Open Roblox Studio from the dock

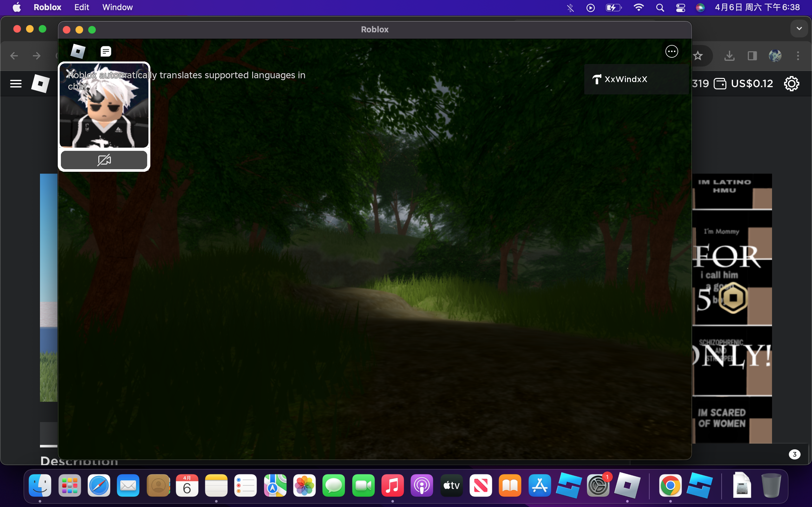click(x=568, y=485)
